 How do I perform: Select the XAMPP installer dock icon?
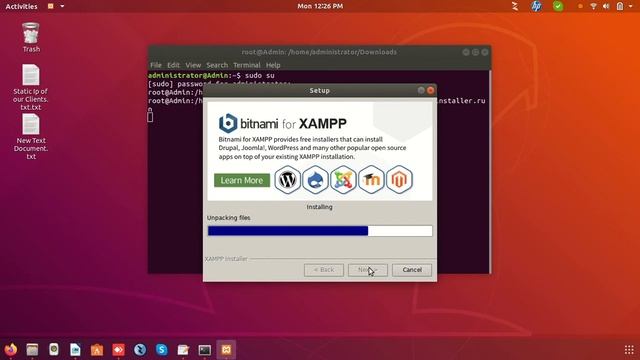[x=226, y=350]
